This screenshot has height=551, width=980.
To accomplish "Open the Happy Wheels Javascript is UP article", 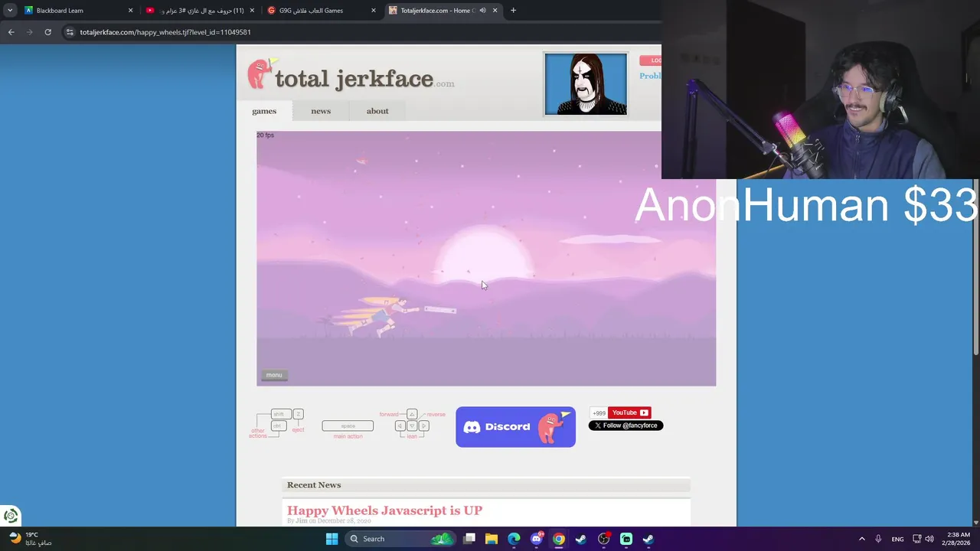I will (x=384, y=510).
